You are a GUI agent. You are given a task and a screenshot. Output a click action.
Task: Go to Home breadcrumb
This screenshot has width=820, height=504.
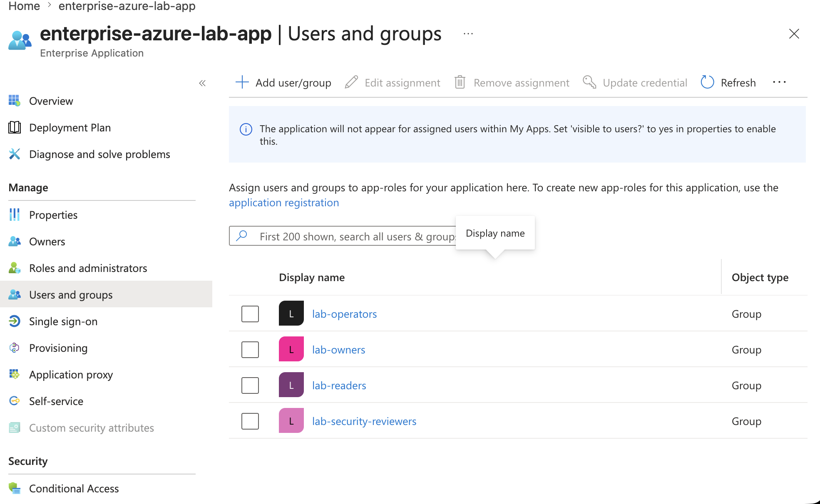click(24, 6)
